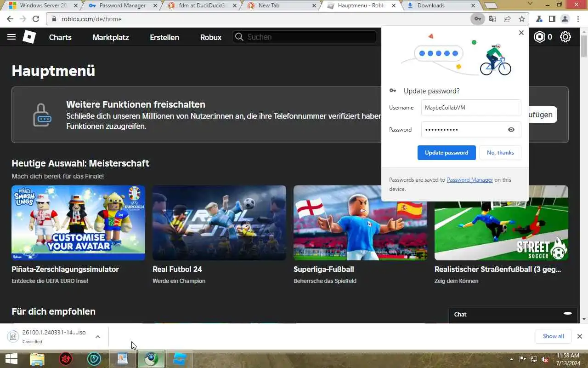Click the Roblox Suchen search field
Image resolution: width=588 pixels, height=368 pixels.
pyautogui.click(x=305, y=37)
